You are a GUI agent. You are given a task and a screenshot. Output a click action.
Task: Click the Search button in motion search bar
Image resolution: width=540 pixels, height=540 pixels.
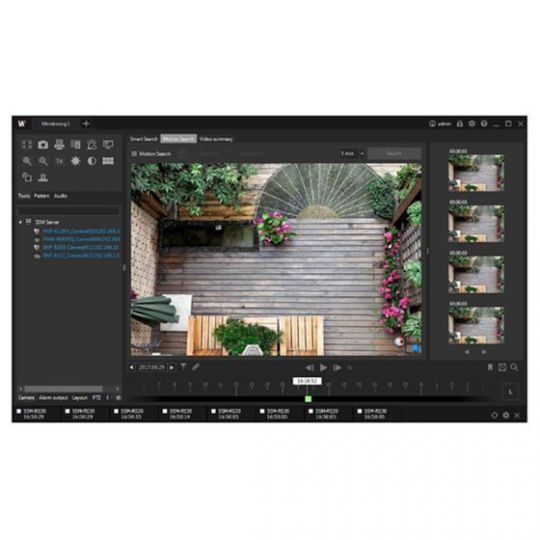pos(394,154)
